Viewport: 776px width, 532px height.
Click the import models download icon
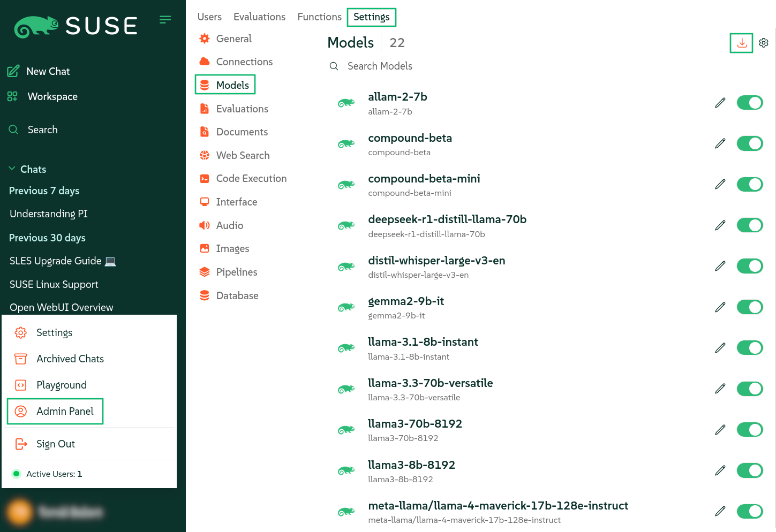click(742, 43)
